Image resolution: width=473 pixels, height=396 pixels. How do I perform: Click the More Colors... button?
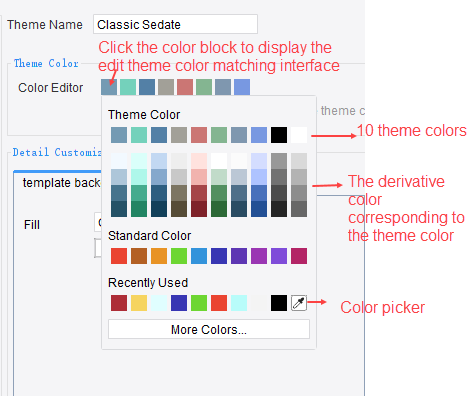pos(209,329)
